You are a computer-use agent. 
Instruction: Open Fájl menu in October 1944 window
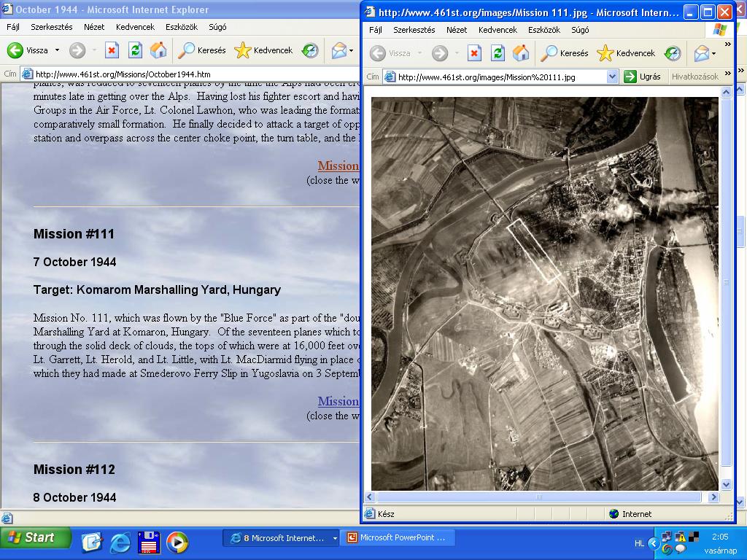(13, 27)
